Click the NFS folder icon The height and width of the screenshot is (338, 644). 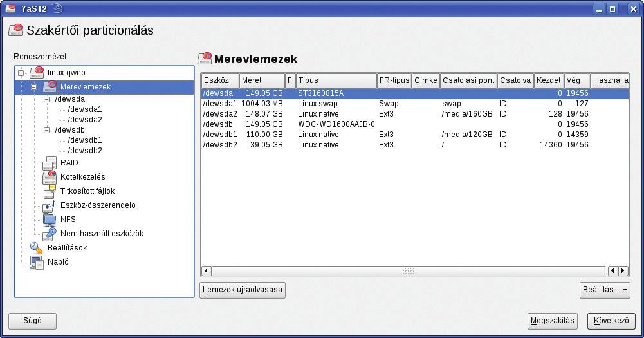[50, 220]
